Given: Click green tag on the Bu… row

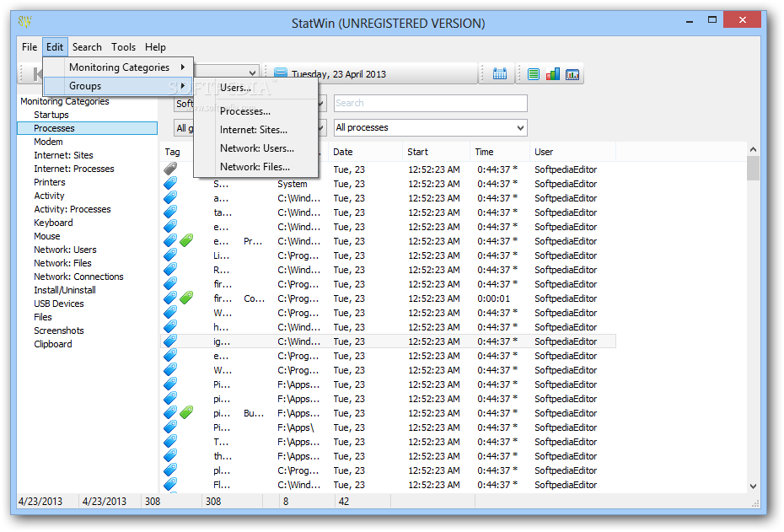Looking at the screenshot, I should pos(186,413).
